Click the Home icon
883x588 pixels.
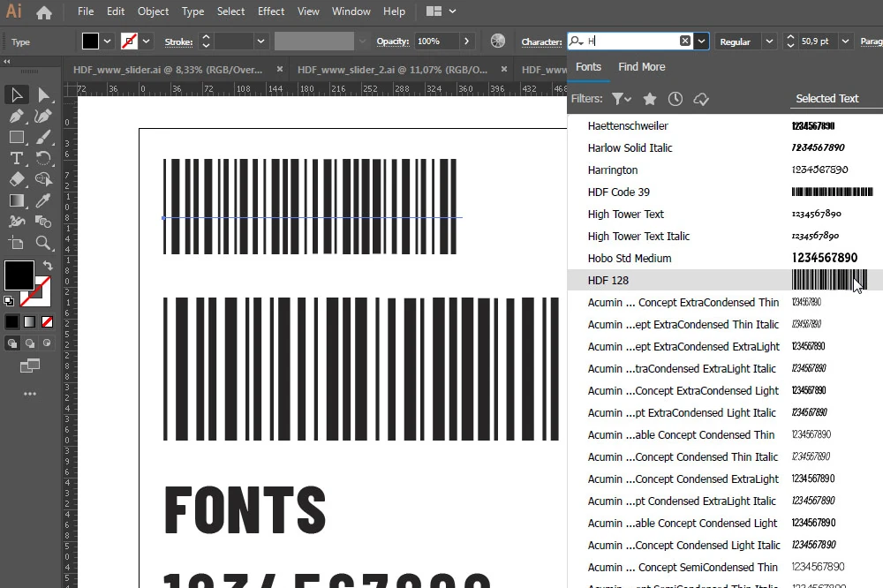[x=44, y=11]
